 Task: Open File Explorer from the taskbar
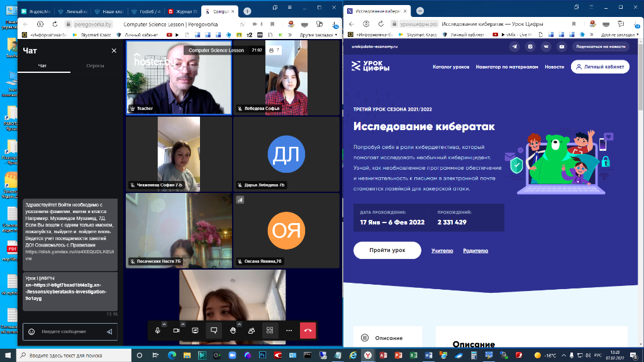click(x=187, y=356)
